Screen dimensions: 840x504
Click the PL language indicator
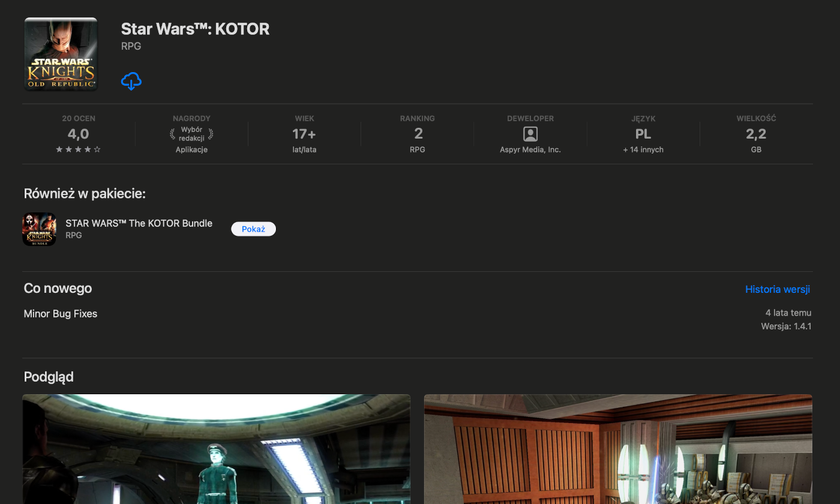coord(643,134)
